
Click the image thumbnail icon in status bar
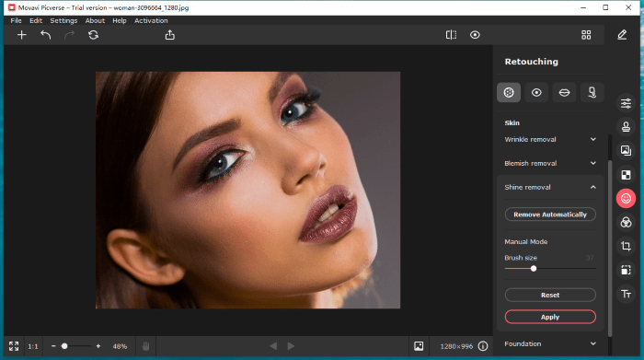(x=419, y=346)
